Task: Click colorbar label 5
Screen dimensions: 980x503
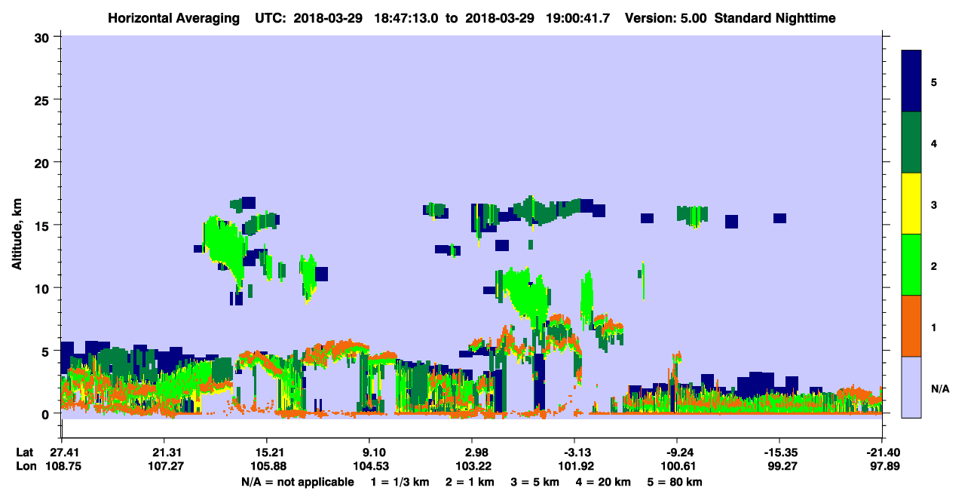Action: (x=933, y=81)
